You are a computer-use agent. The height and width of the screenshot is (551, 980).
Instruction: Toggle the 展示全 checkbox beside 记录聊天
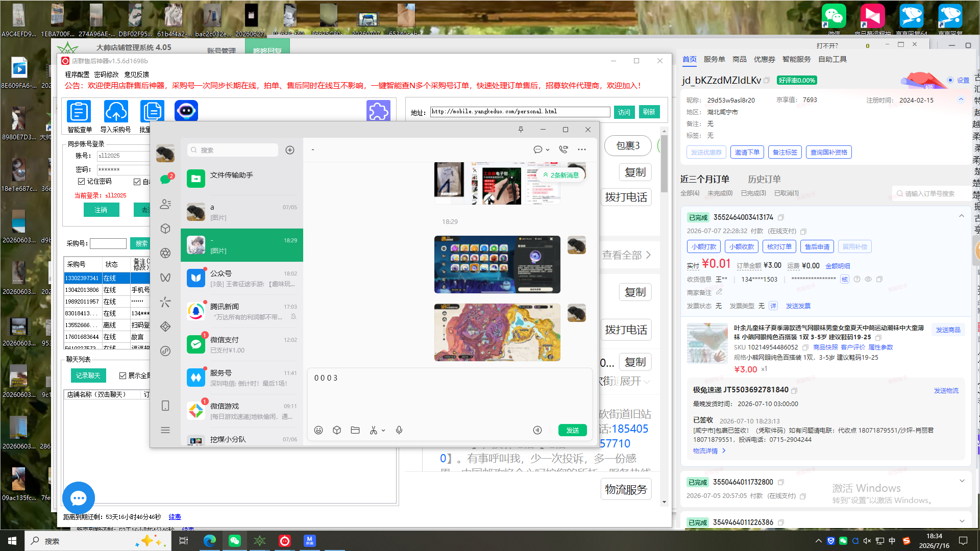(122, 375)
